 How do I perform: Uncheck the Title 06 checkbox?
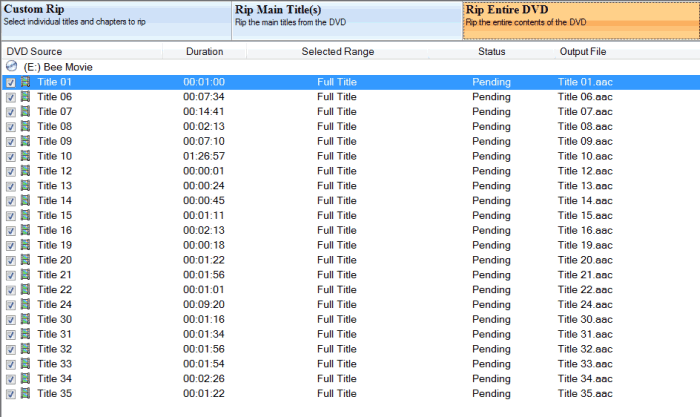click(x=11, y=97)
